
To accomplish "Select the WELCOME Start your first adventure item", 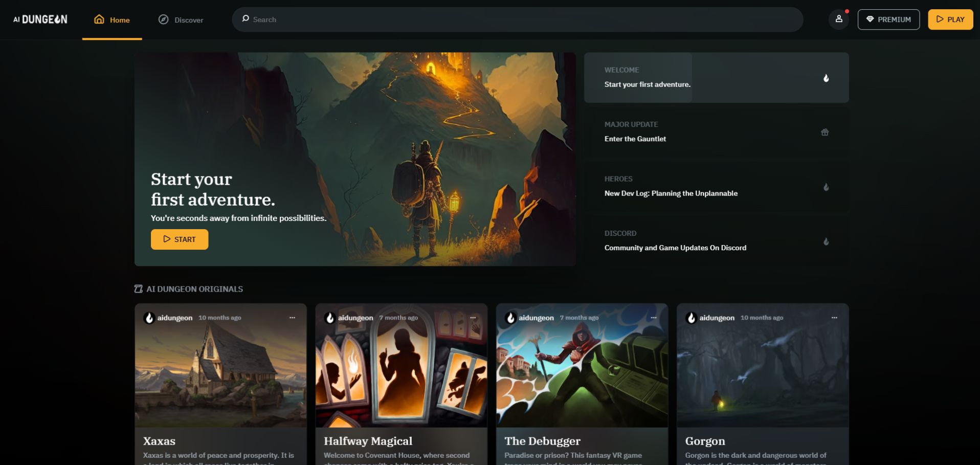I will 716,77.
